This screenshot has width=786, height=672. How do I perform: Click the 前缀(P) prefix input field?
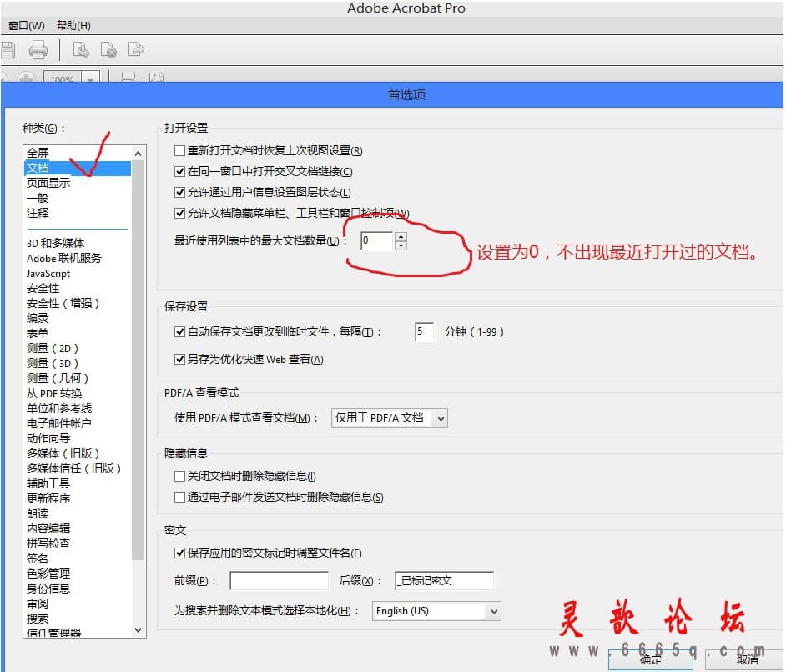(279, 581)
